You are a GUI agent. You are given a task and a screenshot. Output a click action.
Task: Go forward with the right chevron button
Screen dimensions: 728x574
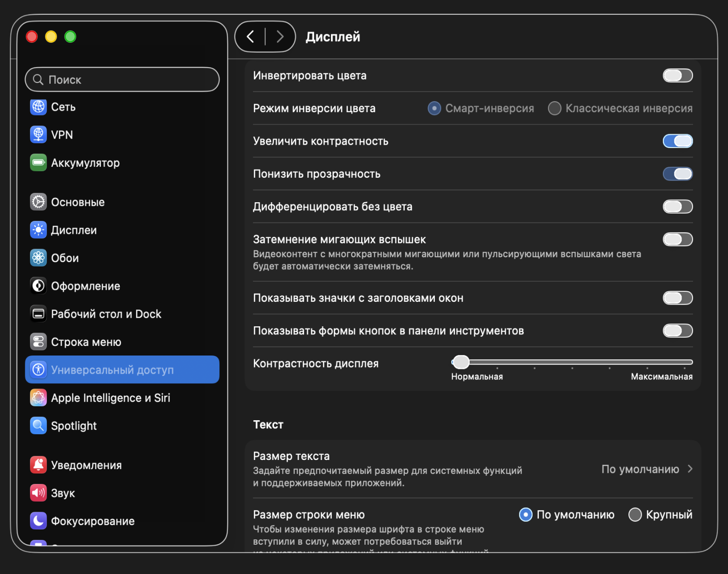point(280,36)
